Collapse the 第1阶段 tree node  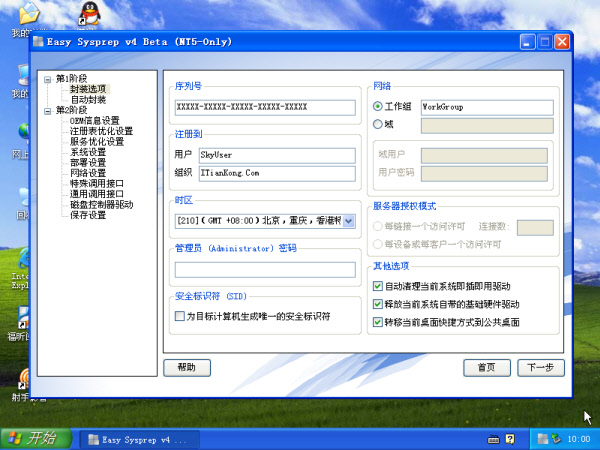click(x=47, y=80)
